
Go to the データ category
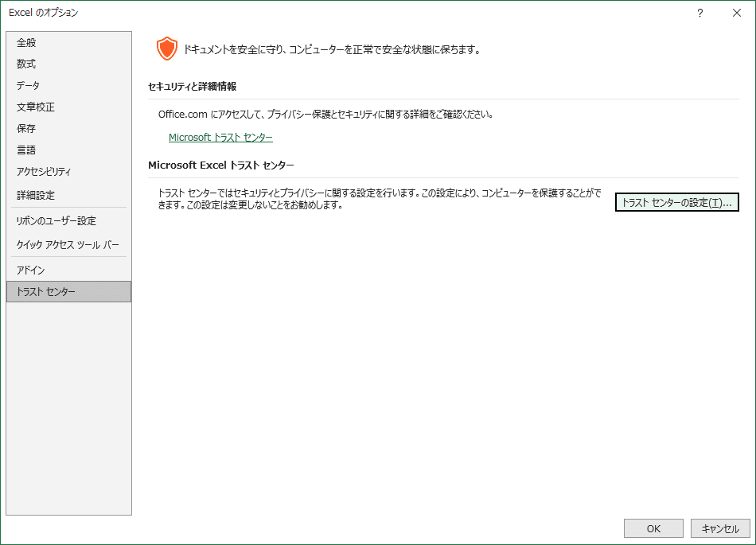[68, 85]
